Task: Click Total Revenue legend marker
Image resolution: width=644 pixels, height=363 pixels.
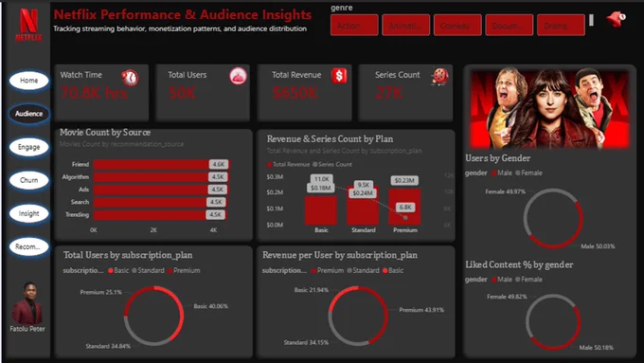Action: tap(269, 164)
